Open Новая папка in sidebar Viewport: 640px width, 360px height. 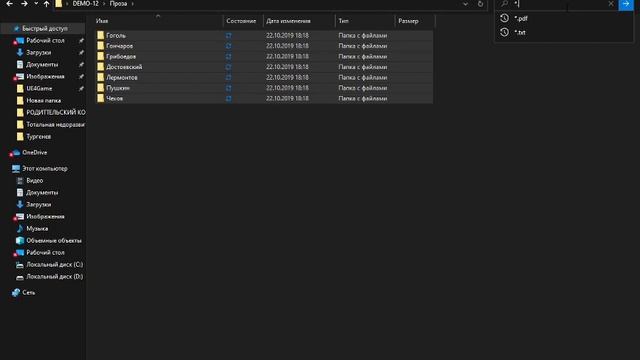(44, 100)
